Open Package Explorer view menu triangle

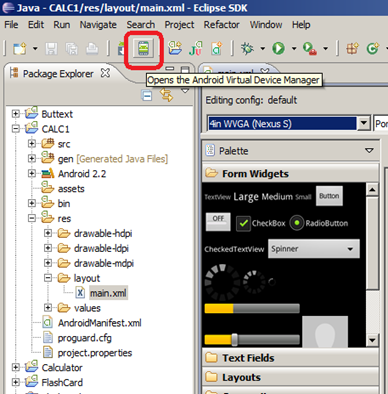(185, 91)
